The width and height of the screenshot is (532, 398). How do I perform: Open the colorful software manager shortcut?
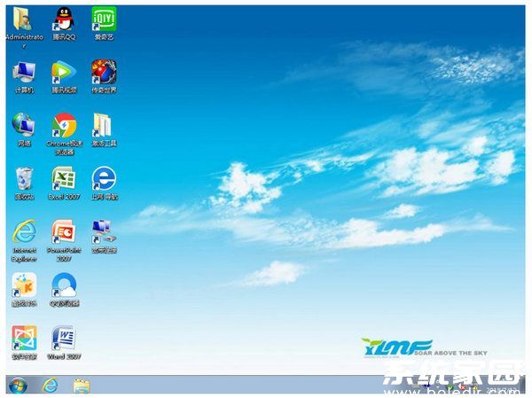coord(24,339)
